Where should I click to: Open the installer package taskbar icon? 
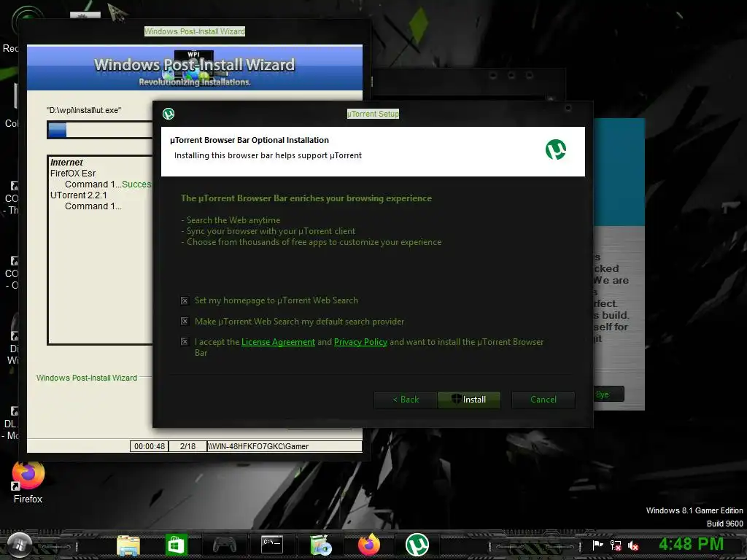[x=321, y=545]
